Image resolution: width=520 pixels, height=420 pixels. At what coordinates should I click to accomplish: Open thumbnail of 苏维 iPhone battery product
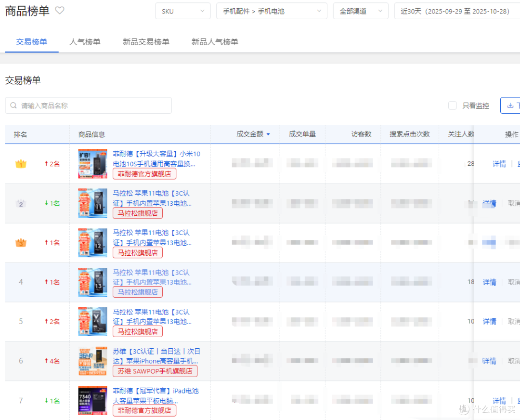click(x=92, y=361)
